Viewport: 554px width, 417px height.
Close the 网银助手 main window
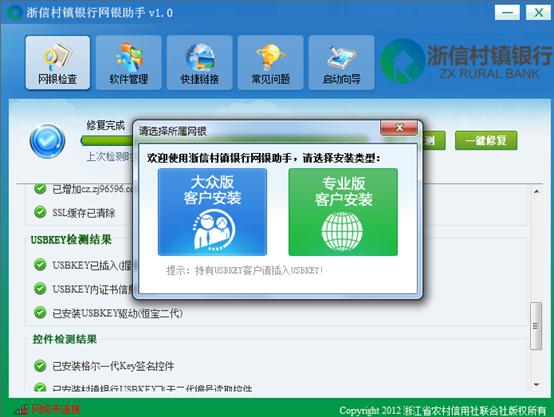tap(538, 13)
